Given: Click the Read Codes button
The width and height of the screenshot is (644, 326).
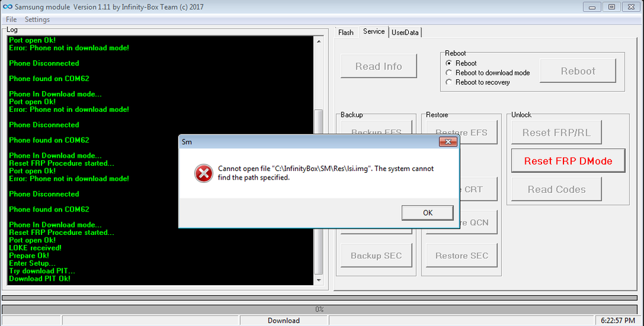Looking at the screenshot, I should tap(557, 190).
